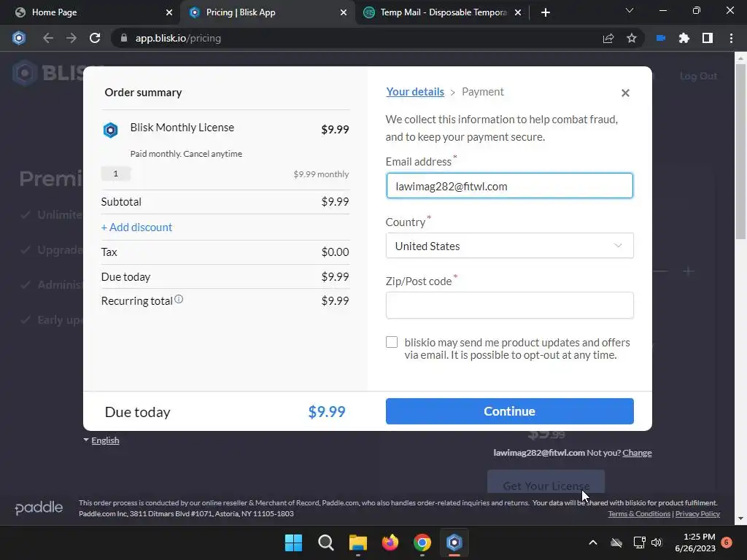
Task: Click the network display tray icon
Action: coord(639,542)
